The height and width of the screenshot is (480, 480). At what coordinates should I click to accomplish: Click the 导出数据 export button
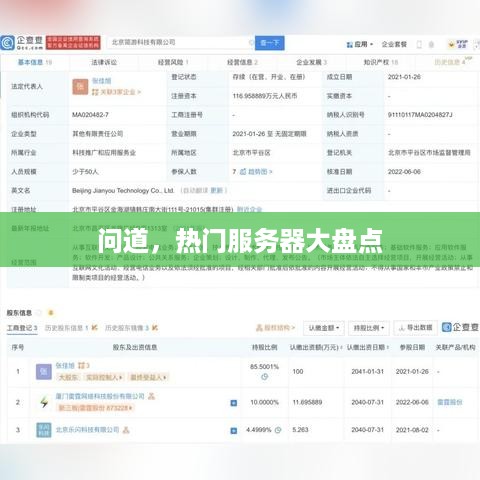[x=415, y=328]
